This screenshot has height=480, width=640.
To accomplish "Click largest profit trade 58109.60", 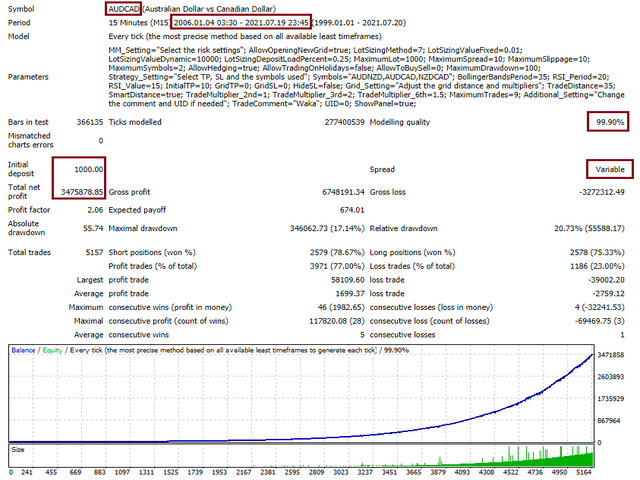I will [348, 280].
